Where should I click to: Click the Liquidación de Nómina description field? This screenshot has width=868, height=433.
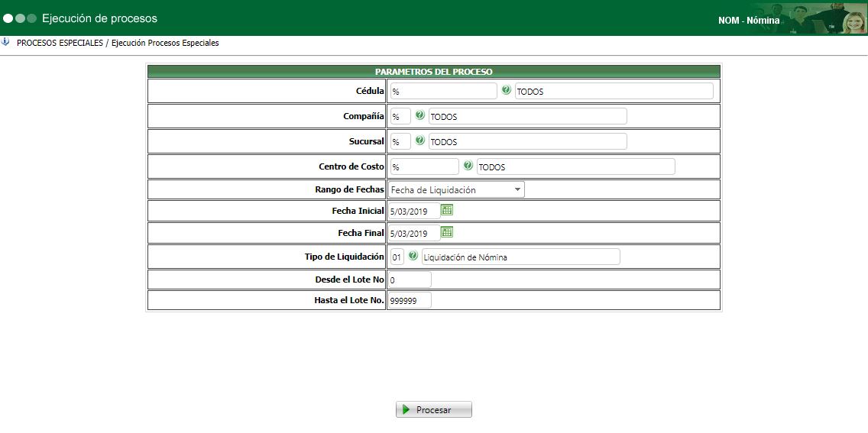coord(520,257)
